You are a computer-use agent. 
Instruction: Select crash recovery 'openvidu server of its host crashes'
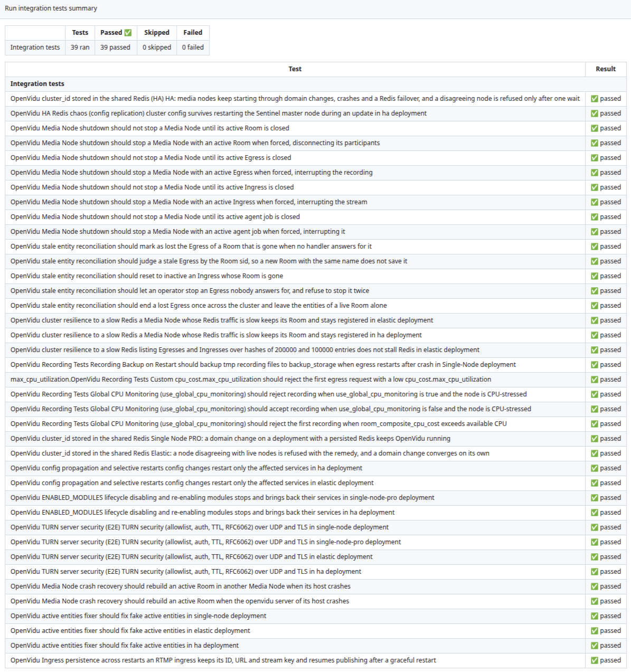click(x=180, y=601)
